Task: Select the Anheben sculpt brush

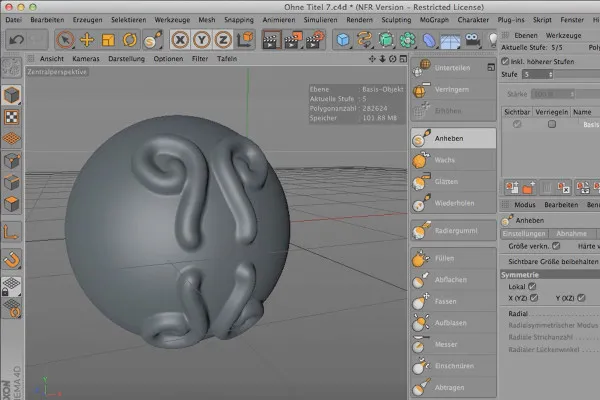Action: click(x=451, y=139)
